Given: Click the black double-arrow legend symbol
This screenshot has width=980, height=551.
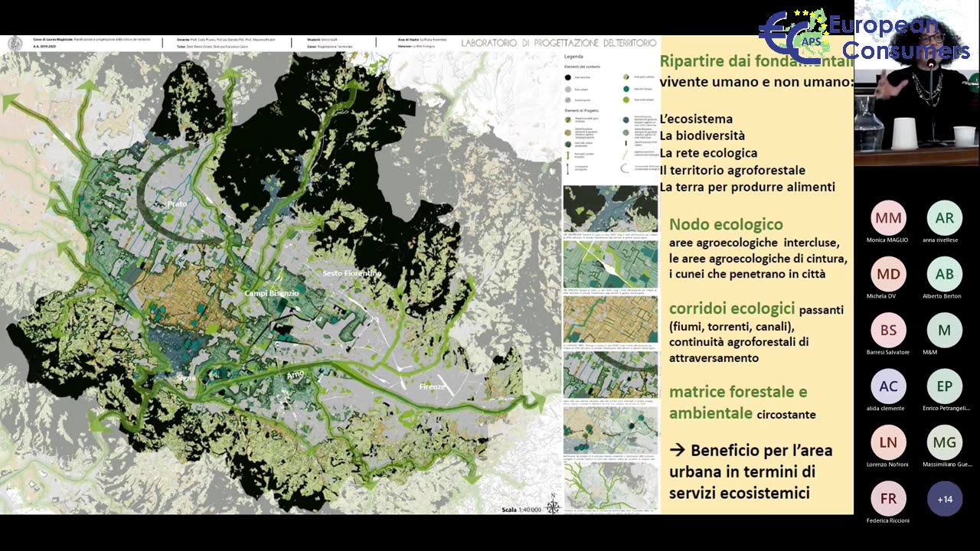Looking at the screenshot, I should tap(569, 168).
